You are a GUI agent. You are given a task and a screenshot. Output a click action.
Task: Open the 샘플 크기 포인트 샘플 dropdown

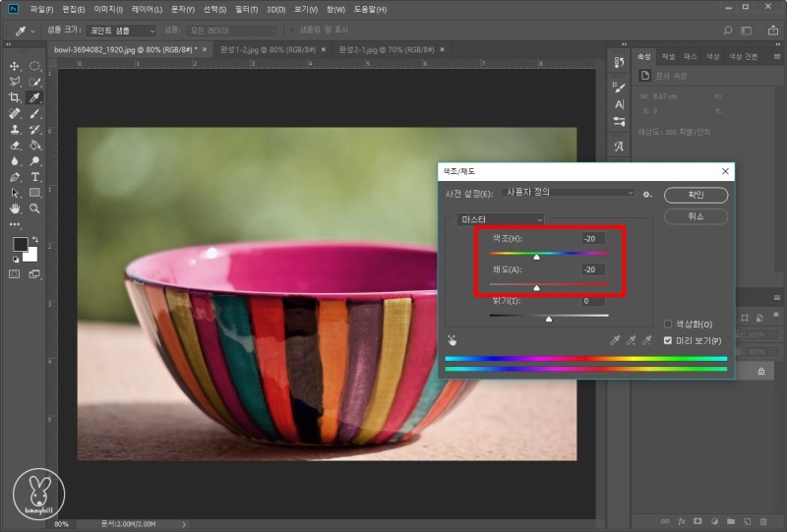(x=120, y=30)
